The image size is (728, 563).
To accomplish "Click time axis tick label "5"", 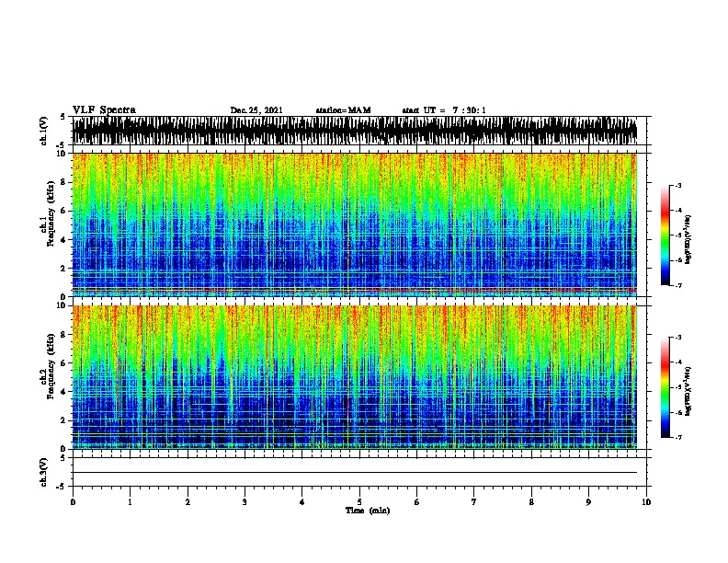I will click(x=359, y=502).
